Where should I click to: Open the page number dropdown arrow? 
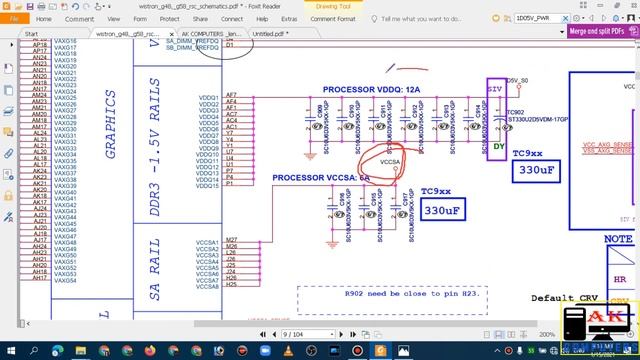point(332,334)
